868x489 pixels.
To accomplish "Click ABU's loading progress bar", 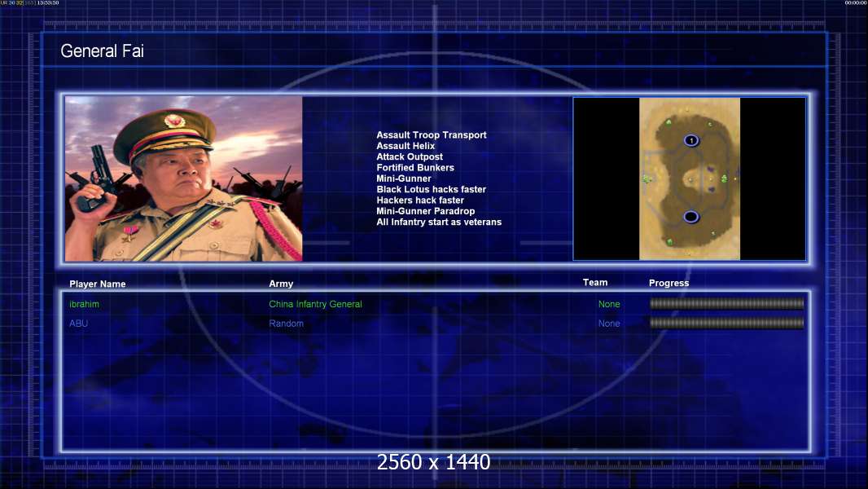I will [727, 323].
